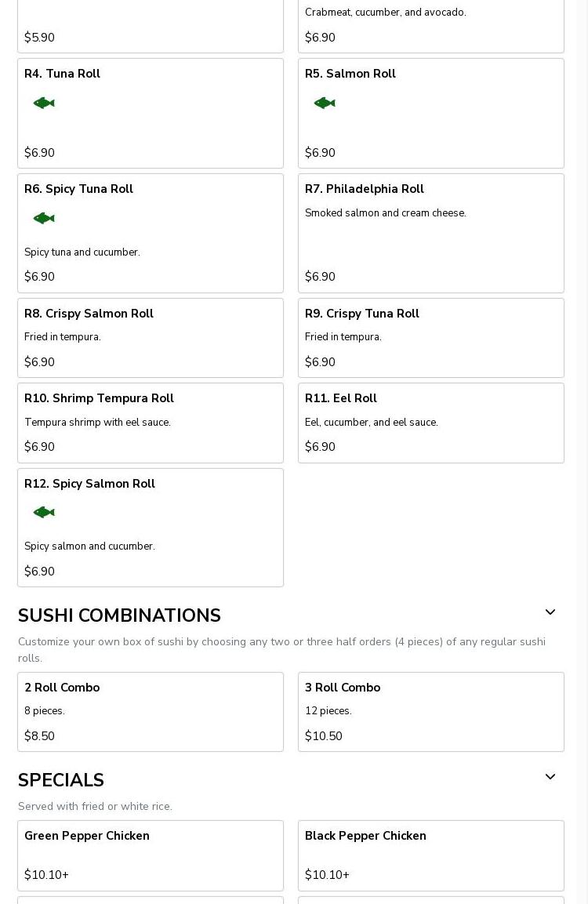Select R9. Crispy Tuna Roll
588x904 pixels.
point(430,338)
